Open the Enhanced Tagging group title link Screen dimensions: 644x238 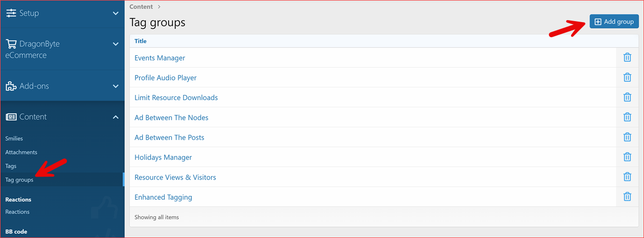pos(163,197)
